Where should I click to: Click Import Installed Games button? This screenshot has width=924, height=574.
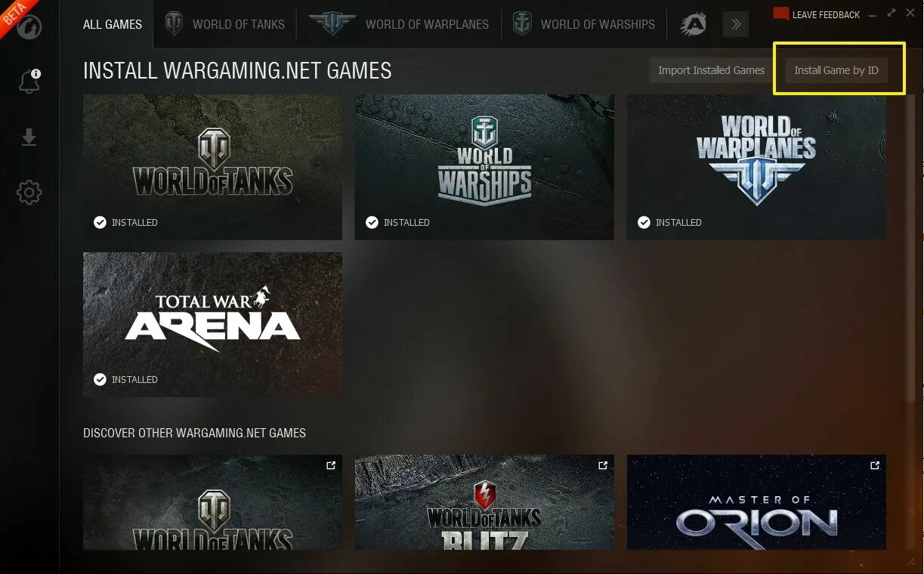712,70
